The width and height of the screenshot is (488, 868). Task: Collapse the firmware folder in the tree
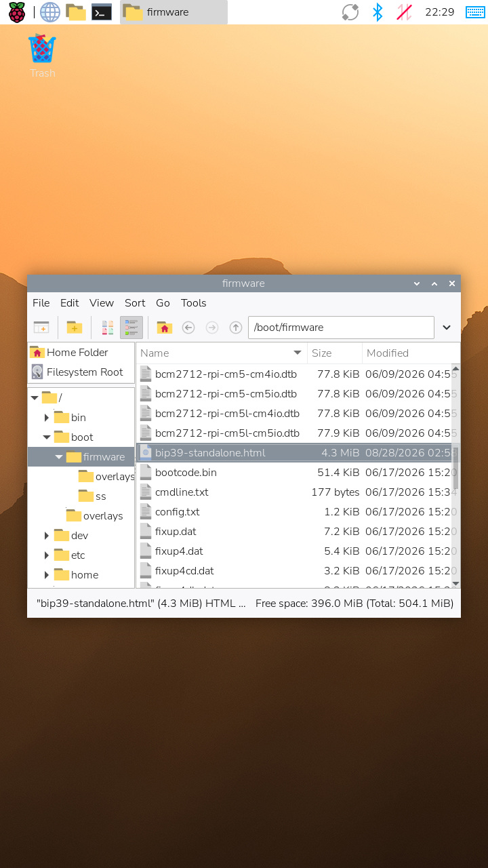59,457
